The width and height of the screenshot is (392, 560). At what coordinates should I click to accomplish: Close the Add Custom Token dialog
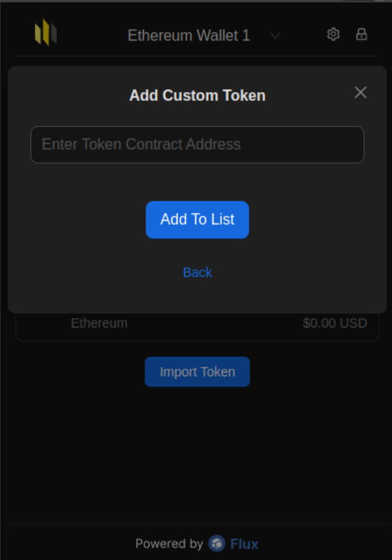(360, 92)
